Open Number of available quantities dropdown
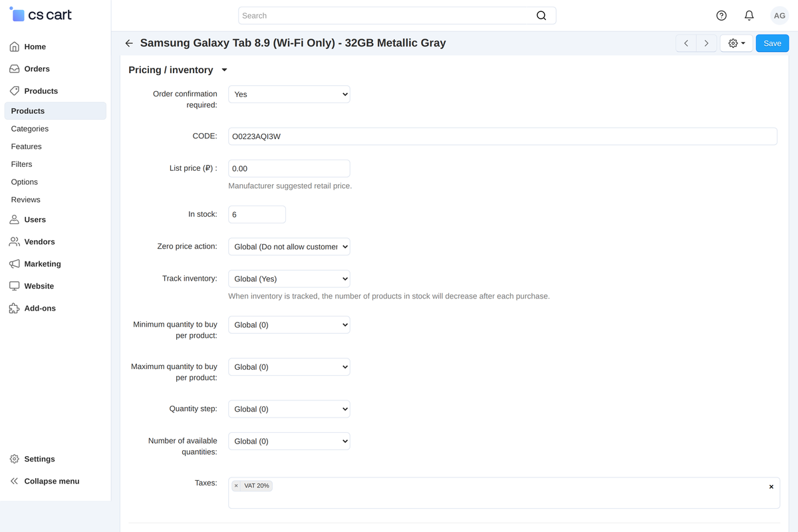Screen dimensions: 798x532 point(289,442)
